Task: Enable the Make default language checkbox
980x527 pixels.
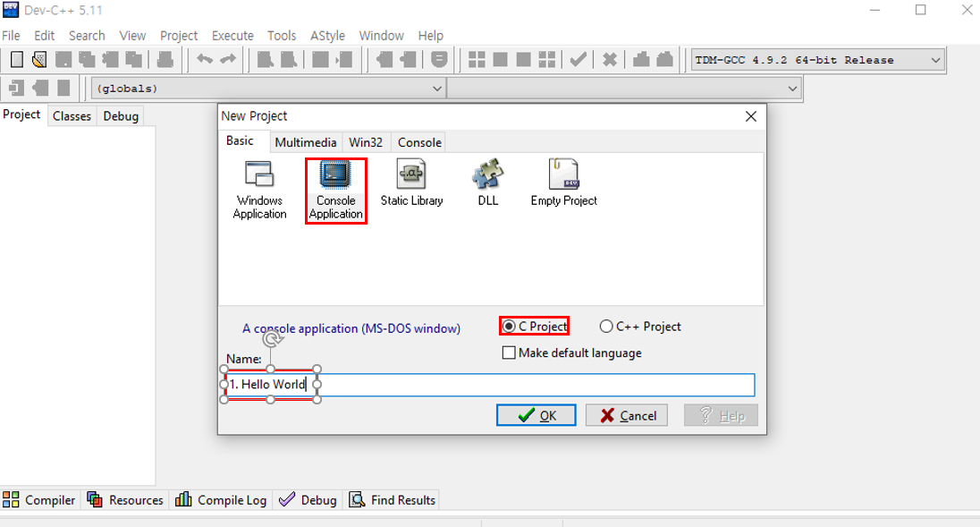Action: coord(572,353)
